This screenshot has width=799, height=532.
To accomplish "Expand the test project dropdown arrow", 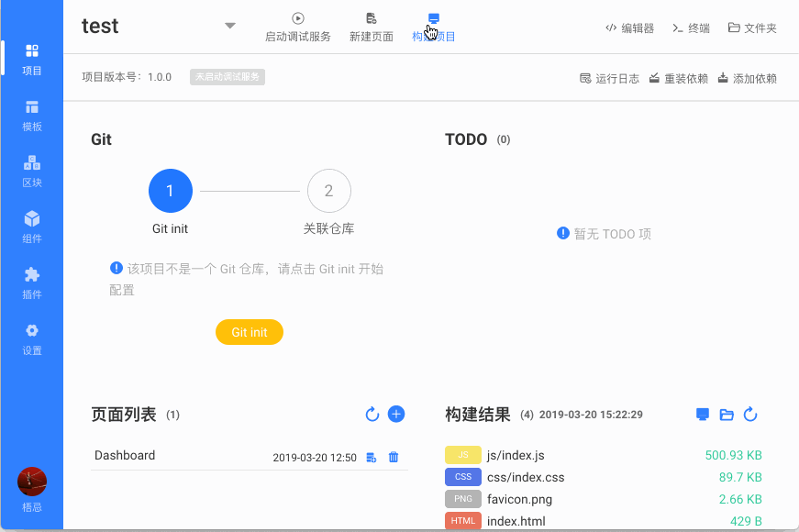I will pos(230,26).
